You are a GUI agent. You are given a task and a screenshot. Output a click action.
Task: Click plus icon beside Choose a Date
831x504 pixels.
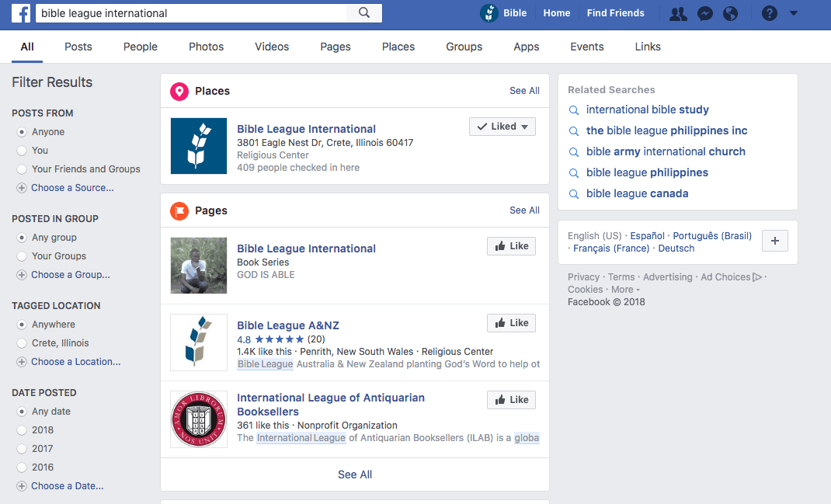[22, 486]
